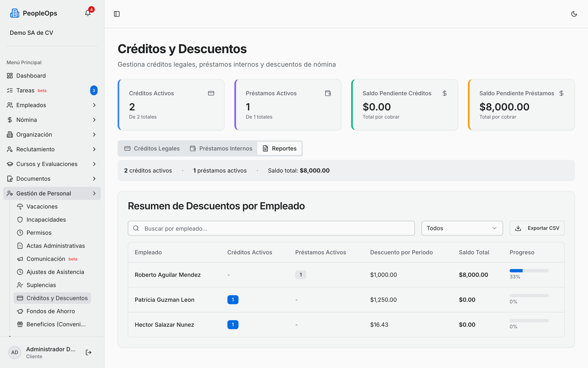Click the Exportar CSV button

click(537, 228)
